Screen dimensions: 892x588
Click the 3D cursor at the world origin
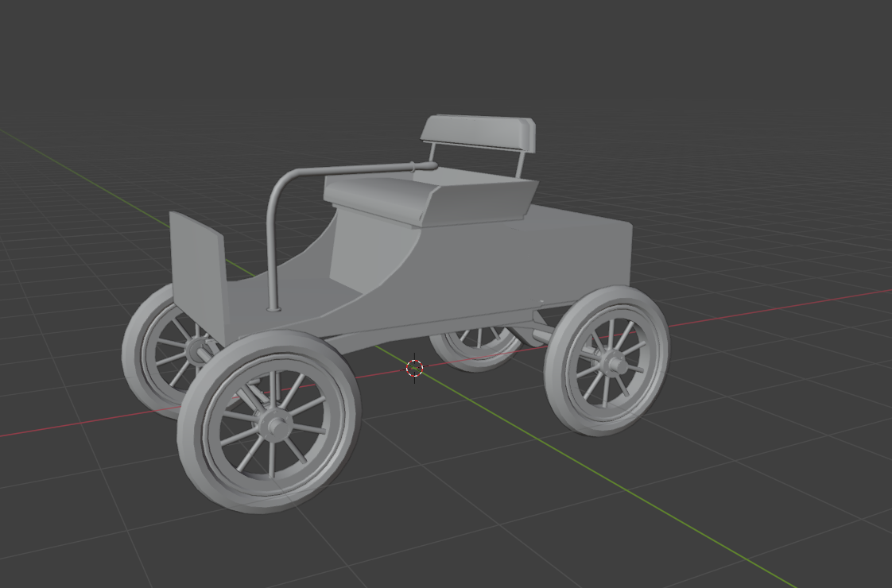(415, 369)
